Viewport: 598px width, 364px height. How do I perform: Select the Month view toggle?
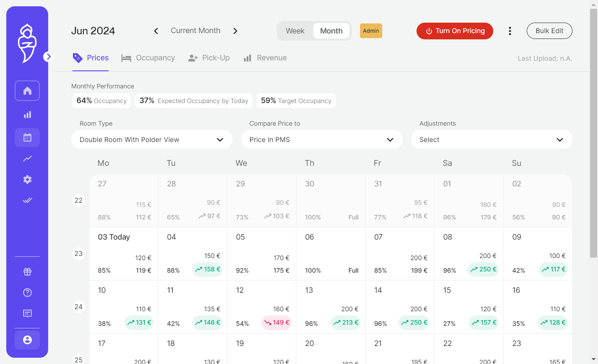(x=331, y=31)
